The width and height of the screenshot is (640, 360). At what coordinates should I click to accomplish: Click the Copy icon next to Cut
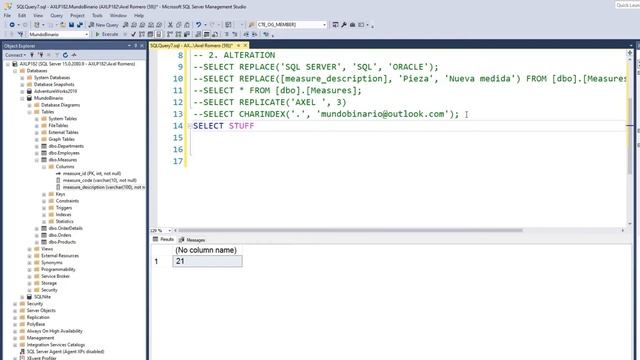tap(178, 25)
